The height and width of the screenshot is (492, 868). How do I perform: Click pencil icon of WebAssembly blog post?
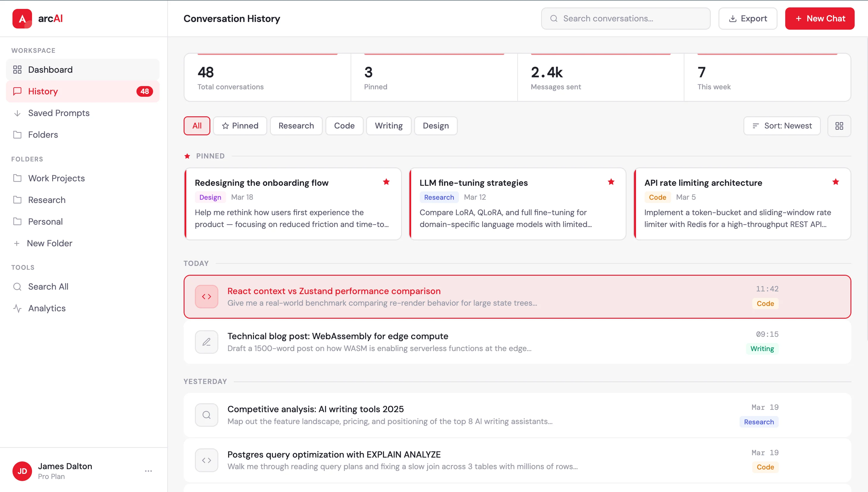coord(206,342)
